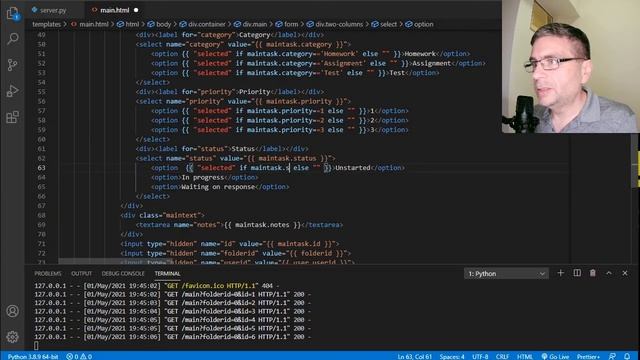Screen dimensions: 640x360
Task: Select the TERMINAL panel tab
Action: (x=167, y=273)
